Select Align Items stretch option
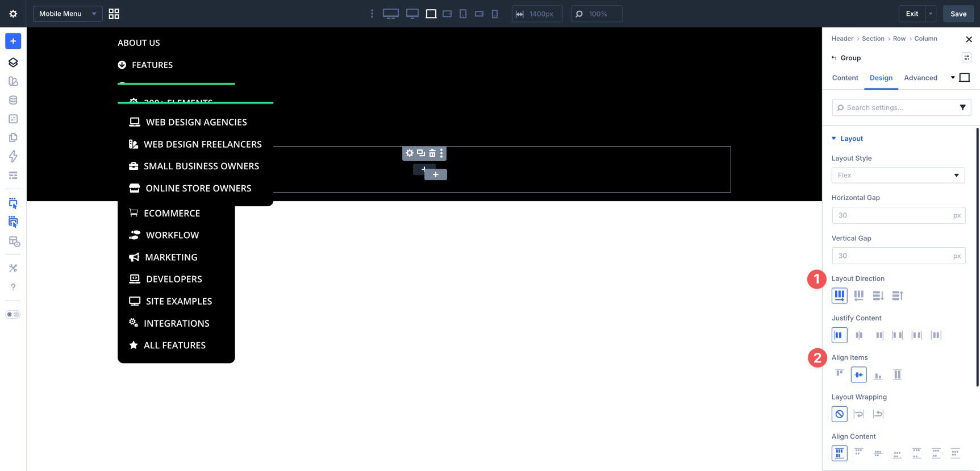This screenshot has width=980, height=471. click(897, 374)
